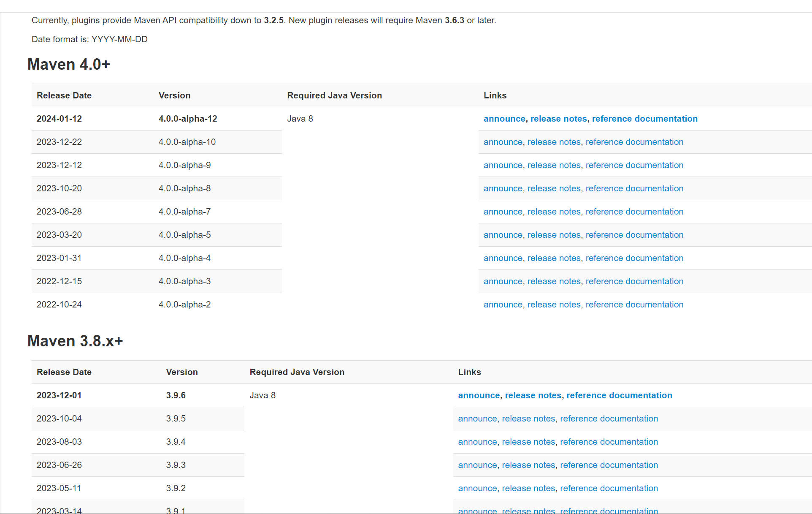Open reference documentation for 4.0.0-alpha-12
Viewport: 812px width, 514px height.
(644, 119)
